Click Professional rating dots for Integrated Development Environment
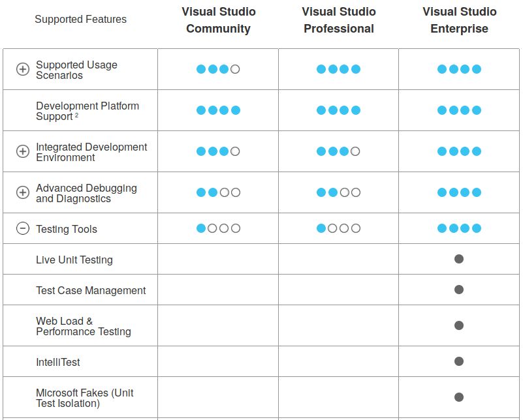The width and height of the screenshot is (523, 420). [338, 151]
